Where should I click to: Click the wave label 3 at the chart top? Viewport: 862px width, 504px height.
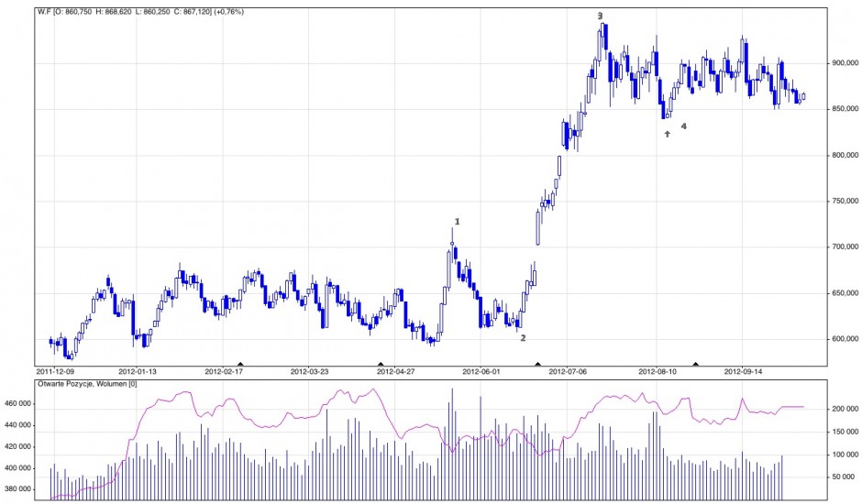[x=601, y=16]
